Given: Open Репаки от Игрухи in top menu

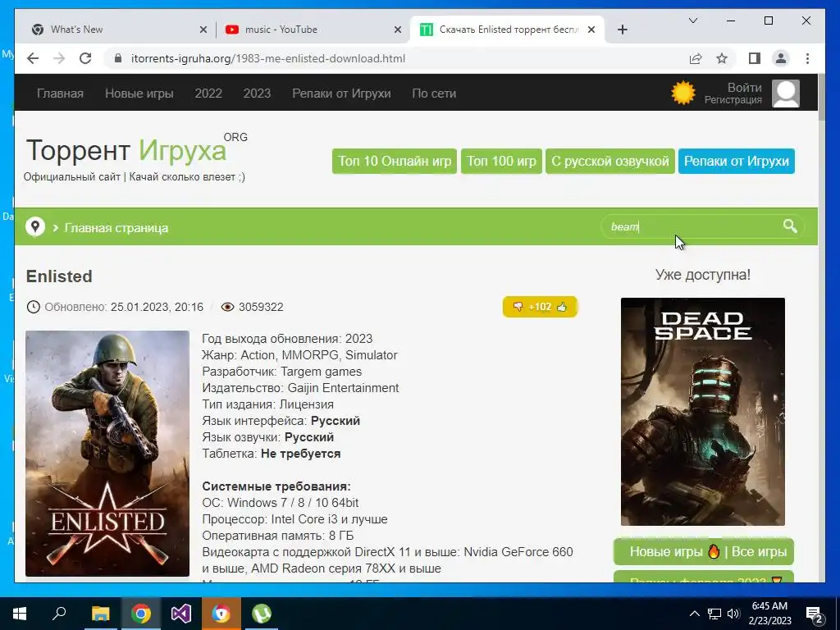Looking at the screenshot, I should [x=341, y=94].
